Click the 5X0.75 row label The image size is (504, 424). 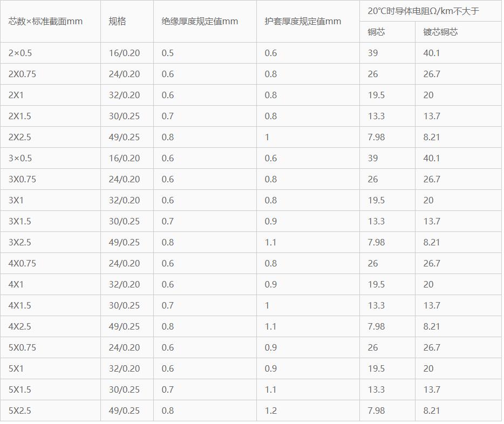(x=22, y=347)
